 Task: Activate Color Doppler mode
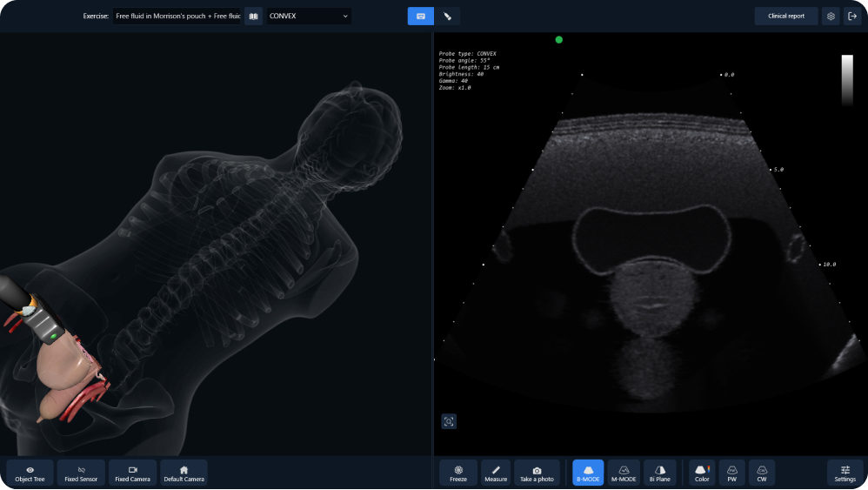(701, 473)
